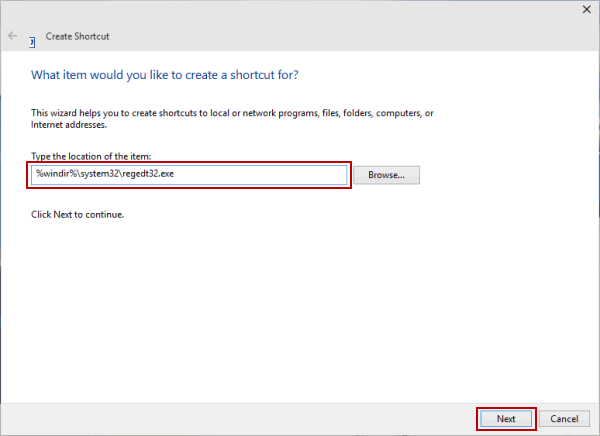Viewport: 600px width, 436px height.
Task: Click Next to continue the wizard
Action: 506,419
